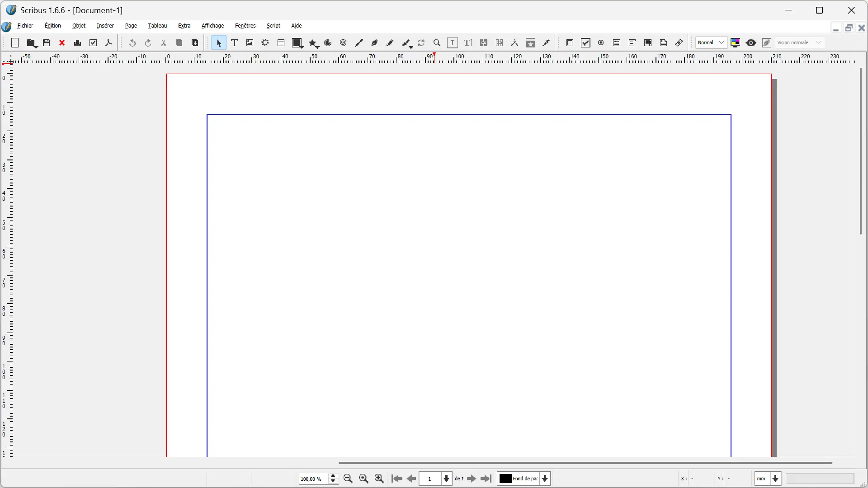Screen dimensions: 868x488
Task: Select the Shape tool
Action: pyautogui.click(x=297, y=43)
